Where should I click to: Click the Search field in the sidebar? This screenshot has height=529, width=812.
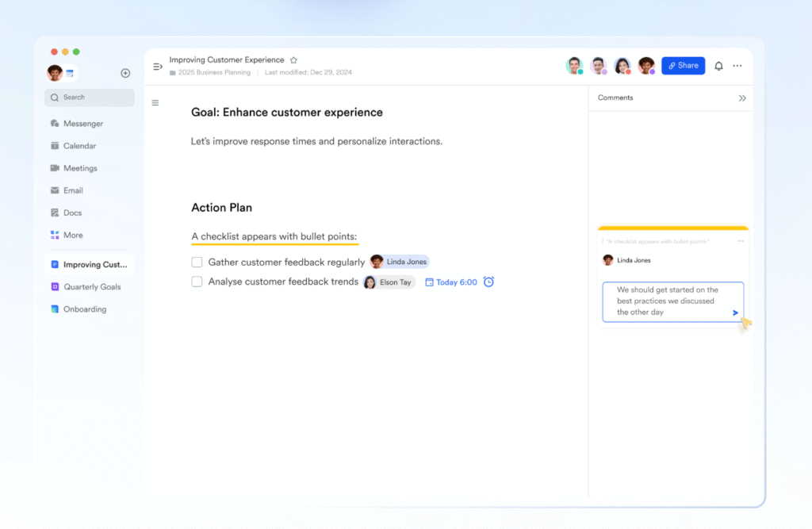pos(89,98)
